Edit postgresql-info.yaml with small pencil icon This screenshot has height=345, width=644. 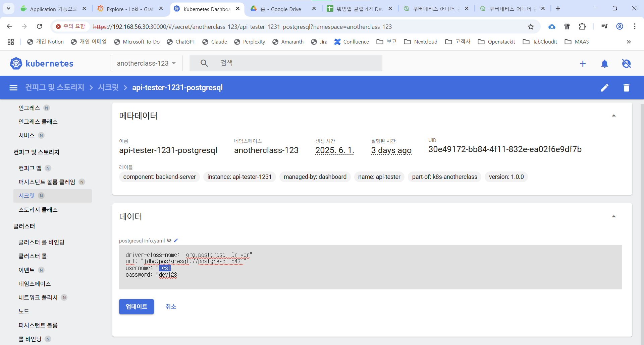click(176, 240)
